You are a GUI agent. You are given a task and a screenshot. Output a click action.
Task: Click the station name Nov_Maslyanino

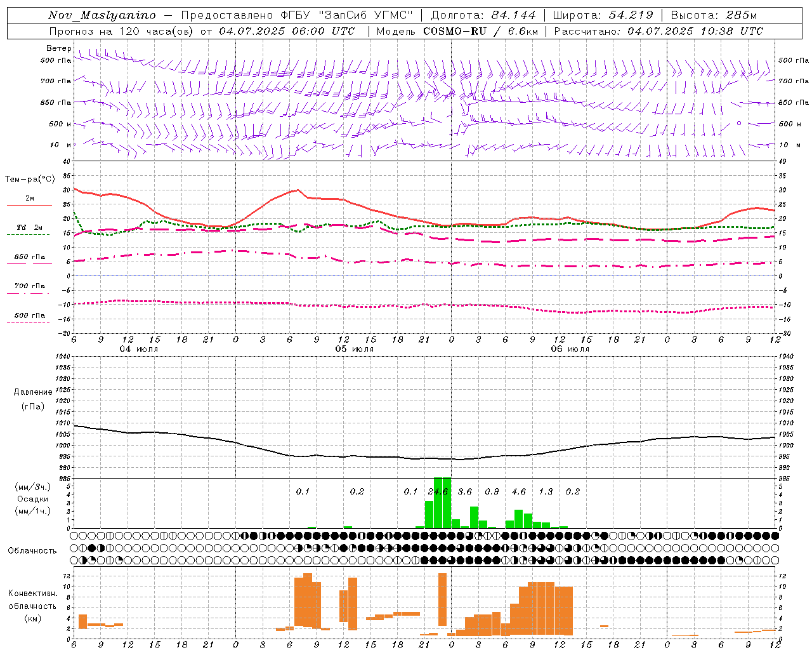(101, 15)
